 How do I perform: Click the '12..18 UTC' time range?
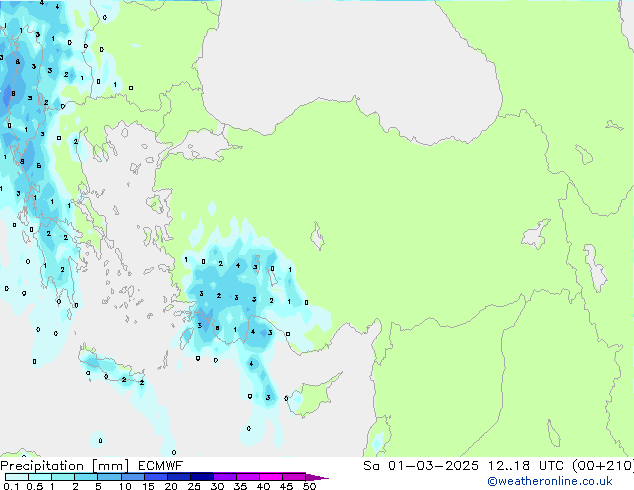click(525, 466)
